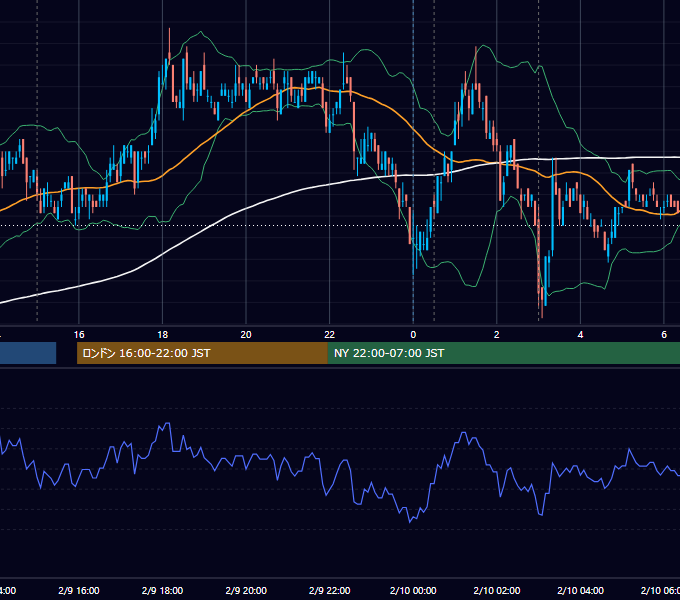Click the '0' midnight time axis label

(413, 335)
